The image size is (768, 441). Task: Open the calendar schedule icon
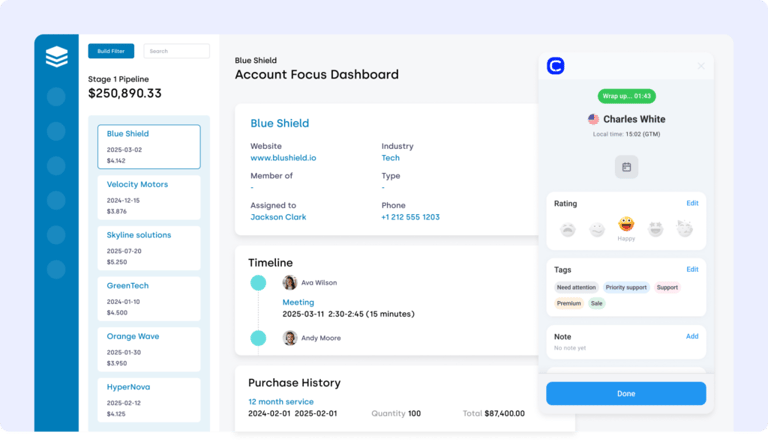tap(626, 167)
